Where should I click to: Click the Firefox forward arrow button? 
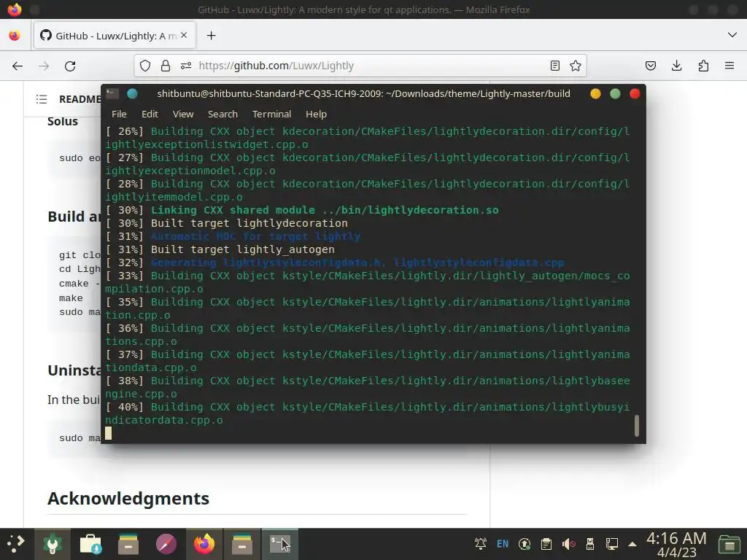44,66
